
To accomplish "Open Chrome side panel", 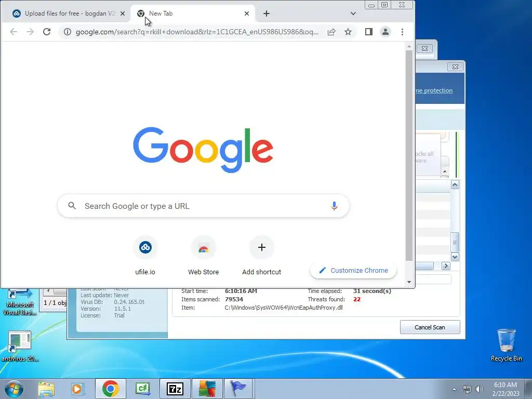I will click(x=369, y=32).
